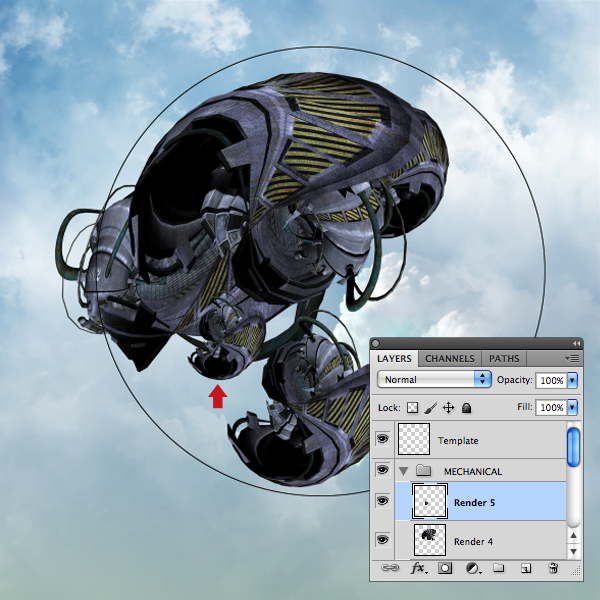Click the Opacity 100% value field
This screenshot has width=600, height=600.
point(551,380)
